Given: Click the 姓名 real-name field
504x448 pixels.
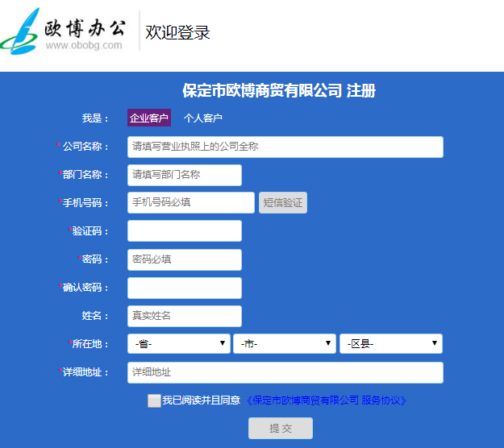Looking at the screenshot, I should pyautogui.click(x=185, y=316).
